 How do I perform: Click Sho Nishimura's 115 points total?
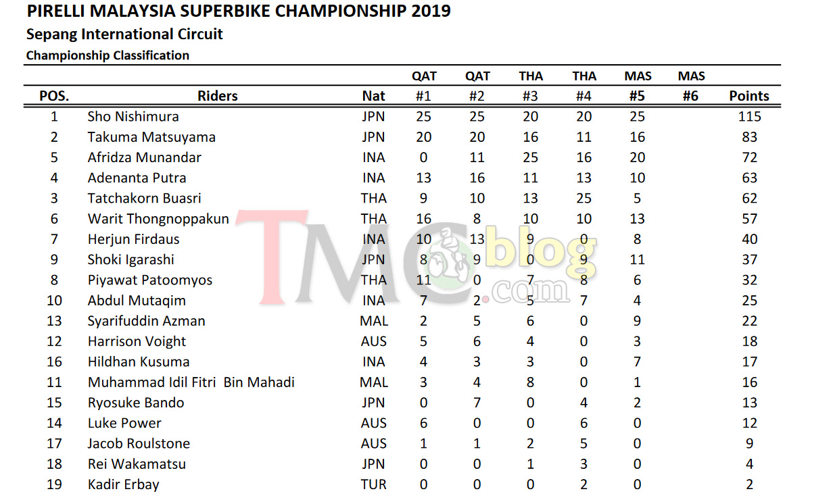point(749,116)
